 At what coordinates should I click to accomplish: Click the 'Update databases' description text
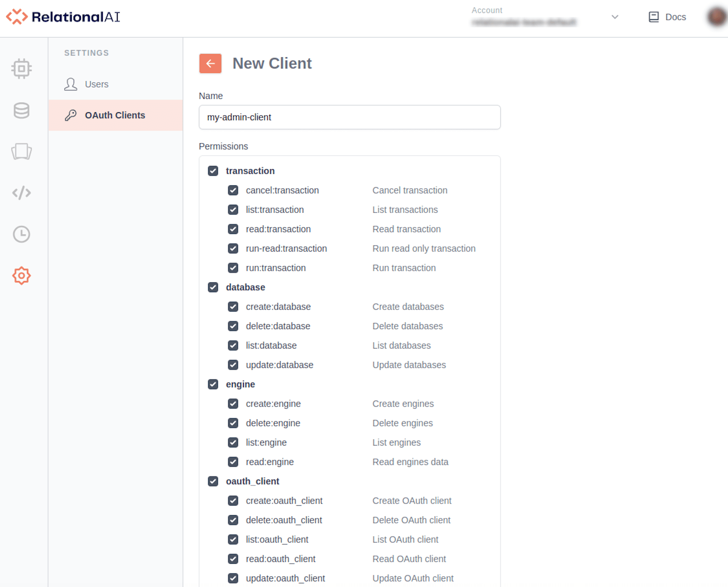(x=409, y=365)
